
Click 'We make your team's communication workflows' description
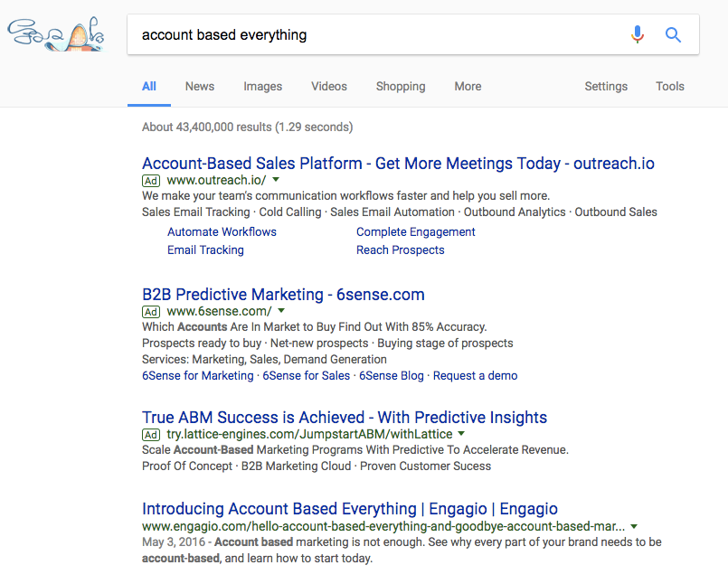click(x=345, y=196)
